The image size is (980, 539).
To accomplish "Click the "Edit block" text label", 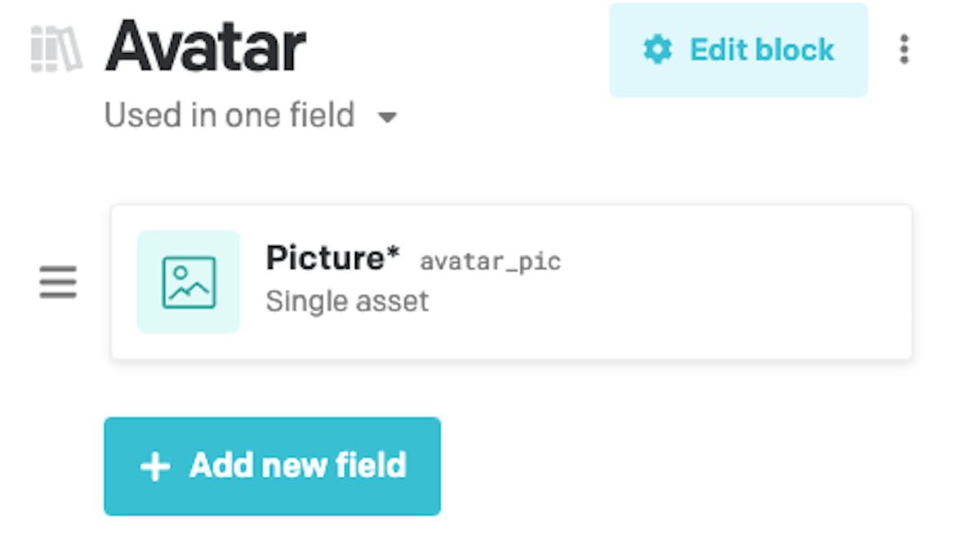I will 762,50.
